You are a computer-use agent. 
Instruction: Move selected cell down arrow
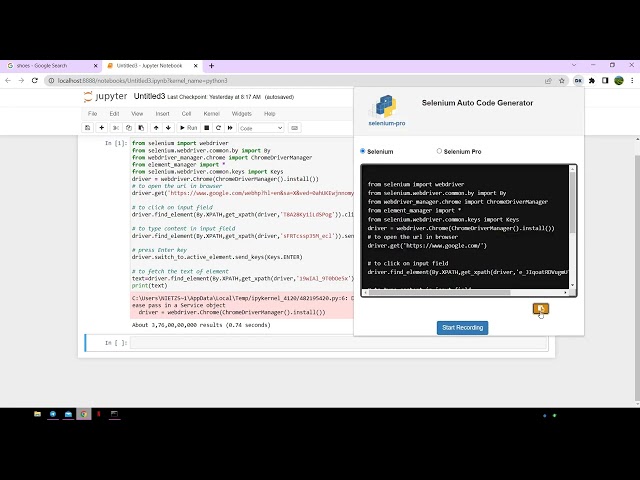pyautogui.click(x=168, y=128)
